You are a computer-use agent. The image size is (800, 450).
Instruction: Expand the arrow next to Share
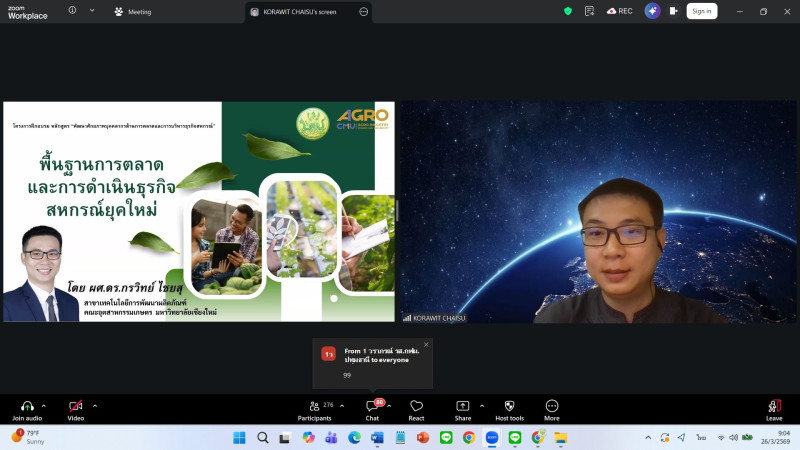coord(482,405)
